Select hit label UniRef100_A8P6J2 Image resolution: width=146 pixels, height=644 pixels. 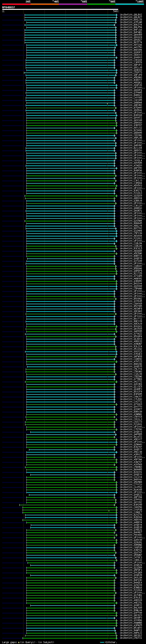pos(131,633)
